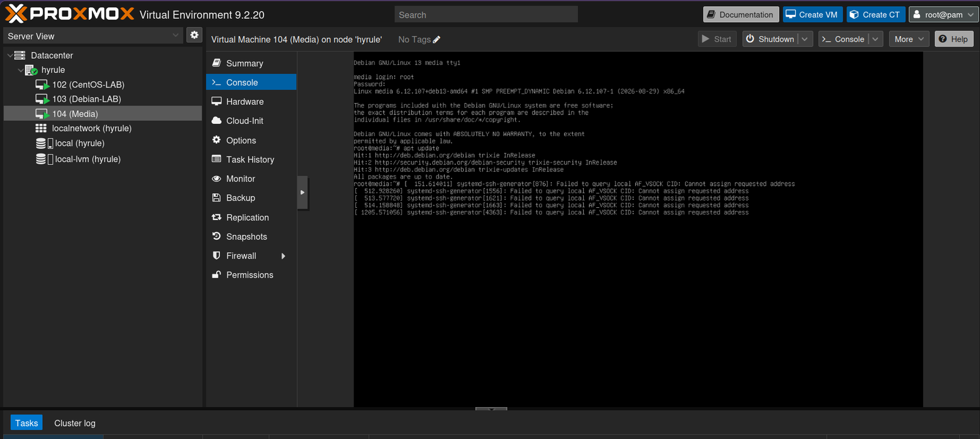
Task: Click the Summary book icon
Action: (216, 63)
